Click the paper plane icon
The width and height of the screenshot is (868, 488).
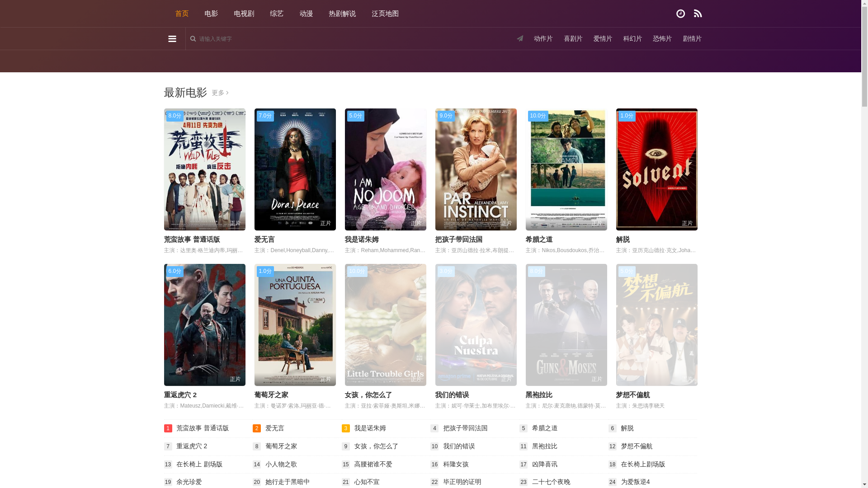tap(520, 38)
